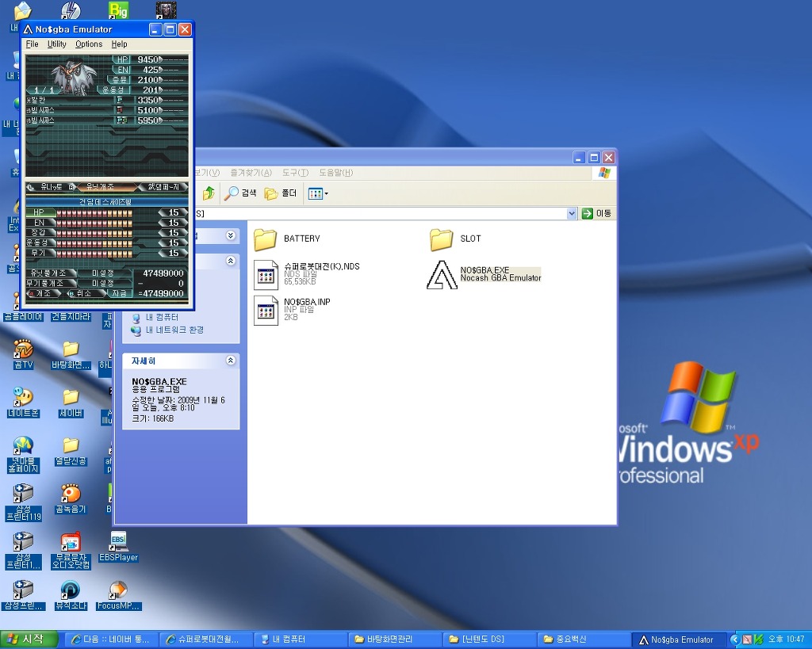Collapse the 자세히 details panel
The image size is (812, 649).
(231, 361)
